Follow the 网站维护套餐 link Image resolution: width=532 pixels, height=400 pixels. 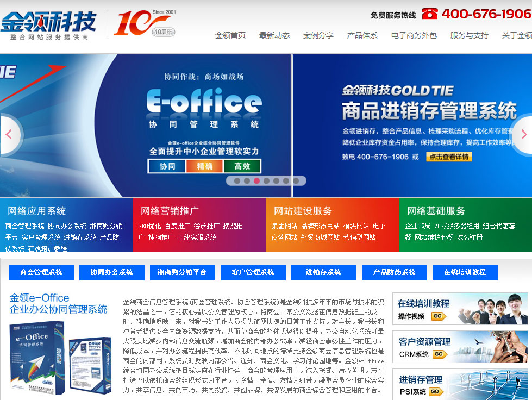pos(434,237)
